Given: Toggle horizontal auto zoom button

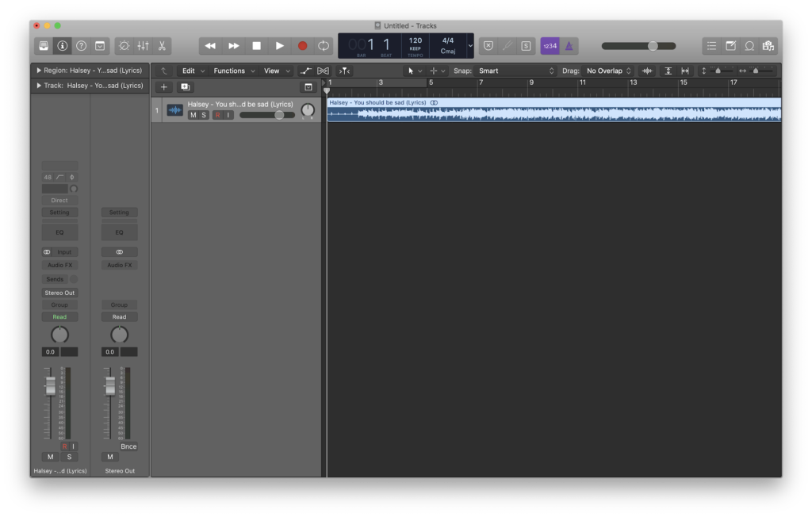Looking at the screenshot, I should click(x=685, y=71).
